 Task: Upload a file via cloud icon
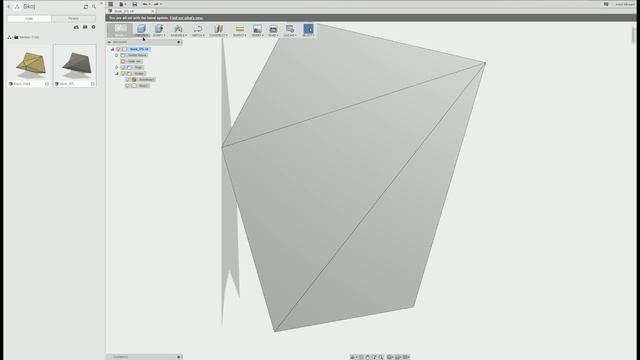coord(76,27)
